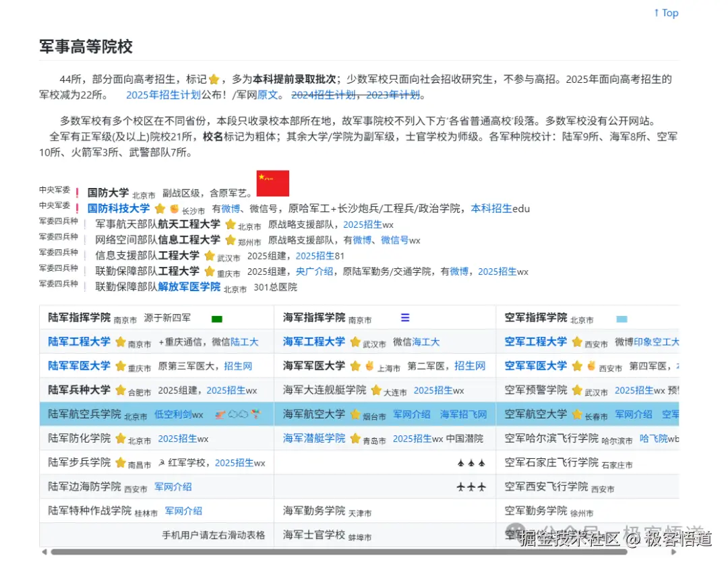Screen dimensions: 728x564
Task: Jump to the page Top link
Action: tap(666, 13)
